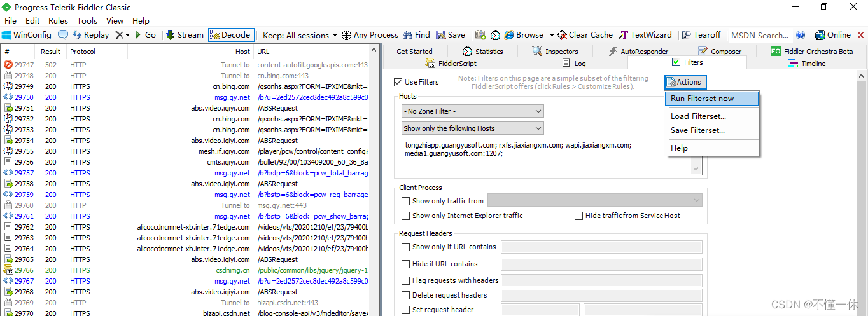Click the Save toolbar button
The width and height of the screenshot is (868, 316).
tap(450, 35)
